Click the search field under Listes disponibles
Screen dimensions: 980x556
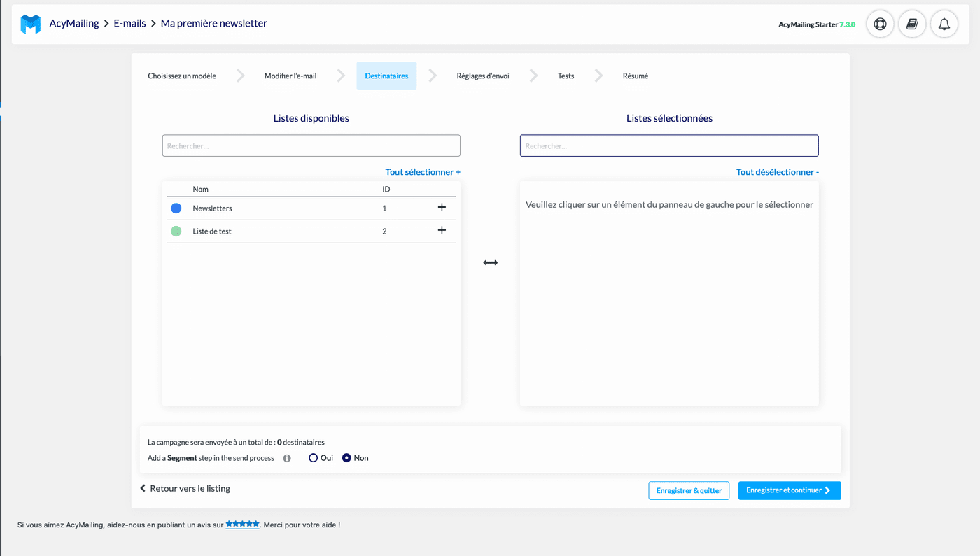tap(311, 145)
